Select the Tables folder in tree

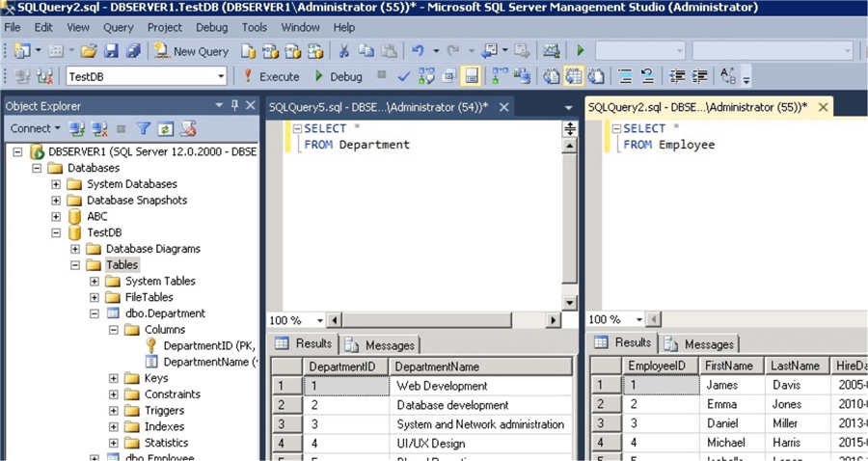[x=122, y=264]
